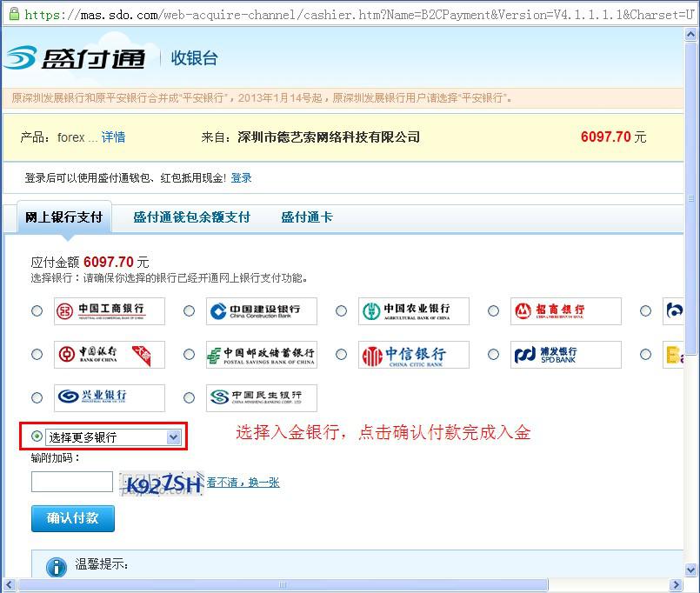Click the vertical scrollbar thumb

(690, 198)
